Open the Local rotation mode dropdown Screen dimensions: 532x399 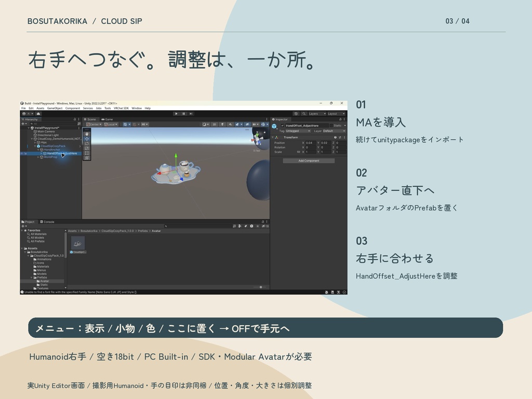pos(111,125)
